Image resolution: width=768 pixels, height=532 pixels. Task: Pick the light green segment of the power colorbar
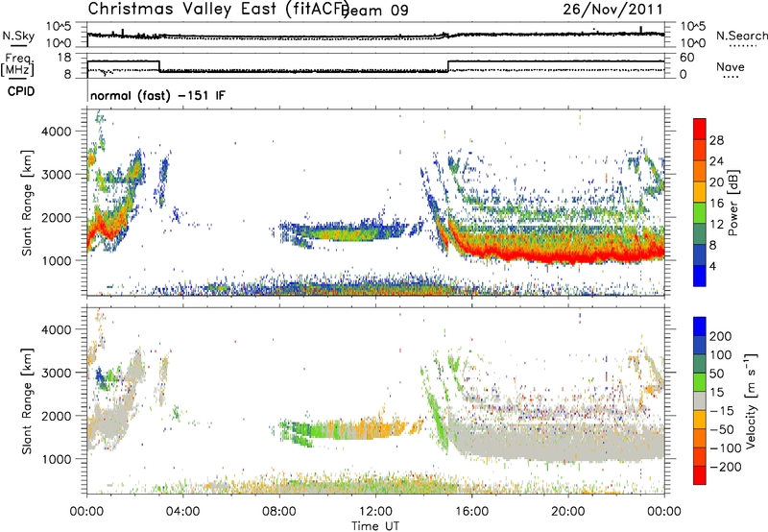(700, 213)
